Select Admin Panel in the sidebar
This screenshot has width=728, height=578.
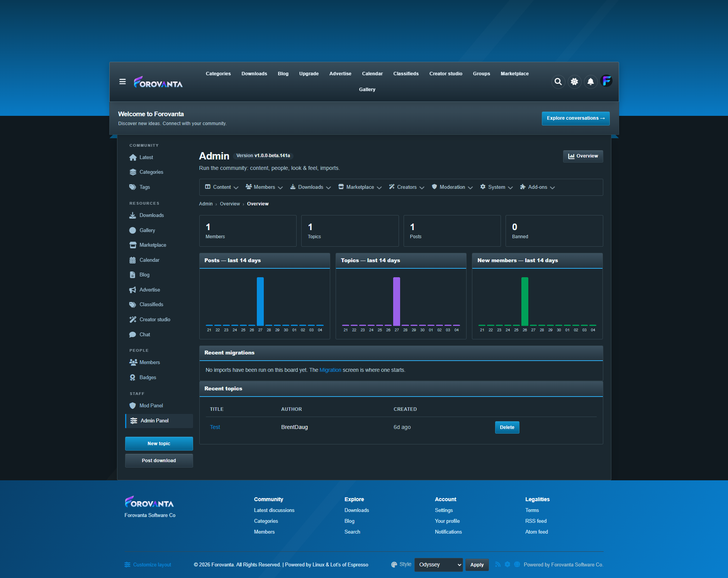click(159, 421)
